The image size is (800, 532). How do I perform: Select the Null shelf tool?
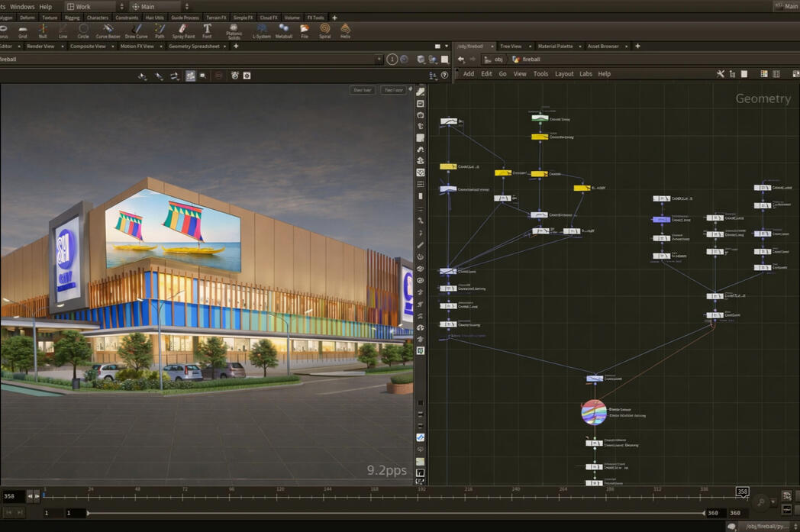(x=43, y=31)
